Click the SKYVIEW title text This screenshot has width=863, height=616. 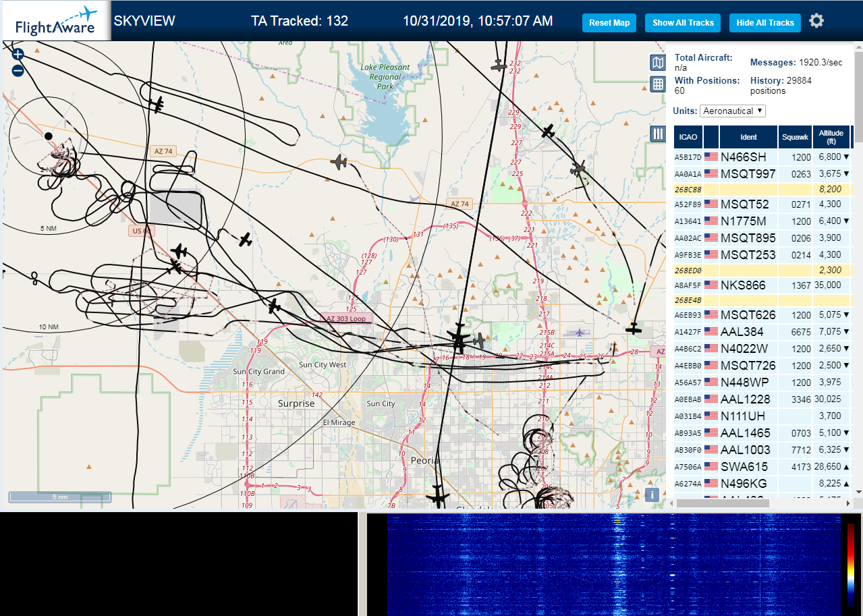coord(144,21)
